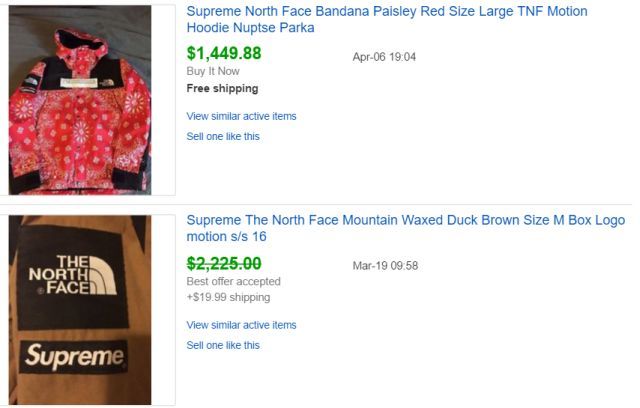Click the $1,449.88 sold price
This screenshot has width=640, height=408.
point(224,54)
